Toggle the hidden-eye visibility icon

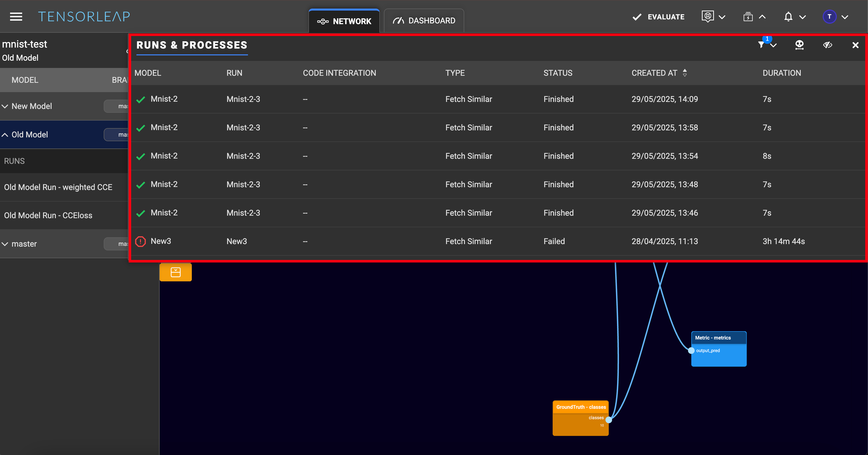click(827, 45)
